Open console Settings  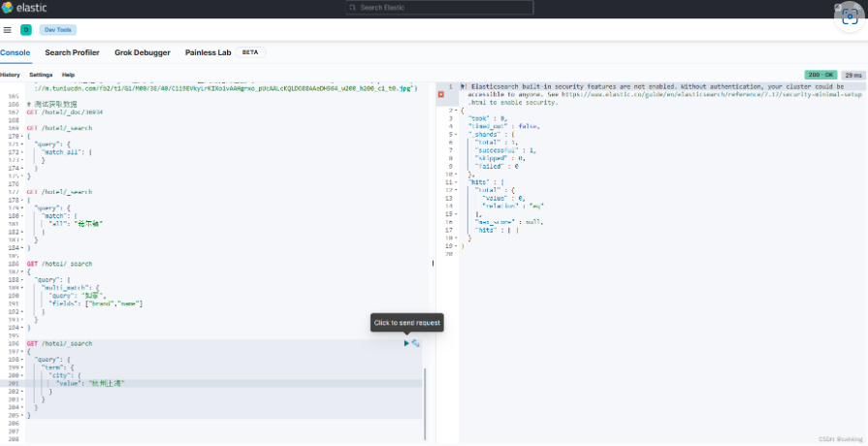pyautogui.click(x=41, y=75)
